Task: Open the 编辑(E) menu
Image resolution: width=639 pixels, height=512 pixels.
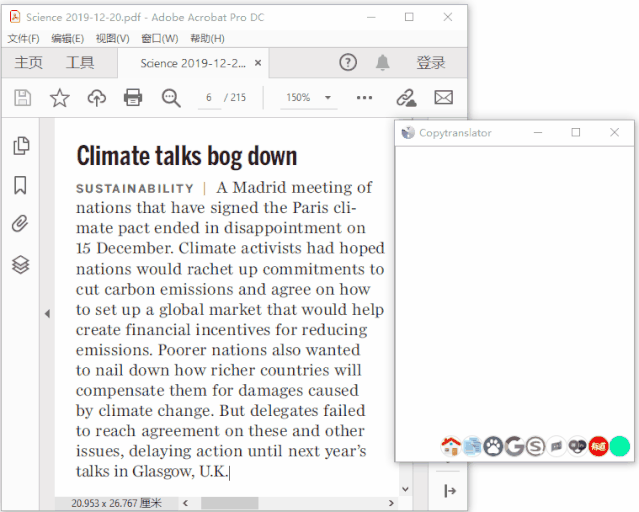Action: click(x=68, y=39)
